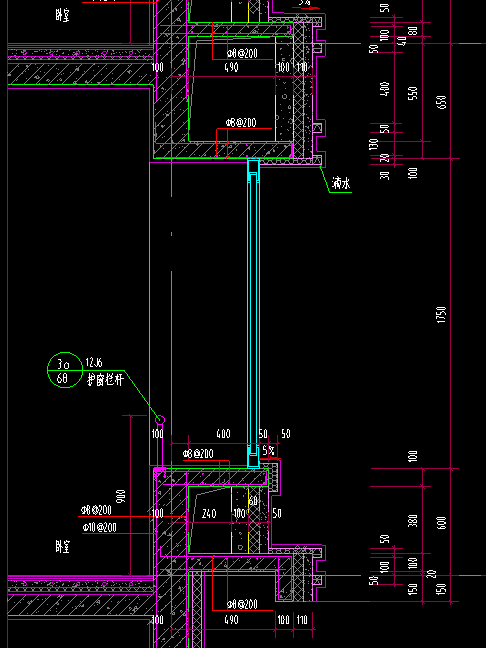The image size is (486, 648).
Task: Select the 650 dimension value
Action: pos(442,102)
